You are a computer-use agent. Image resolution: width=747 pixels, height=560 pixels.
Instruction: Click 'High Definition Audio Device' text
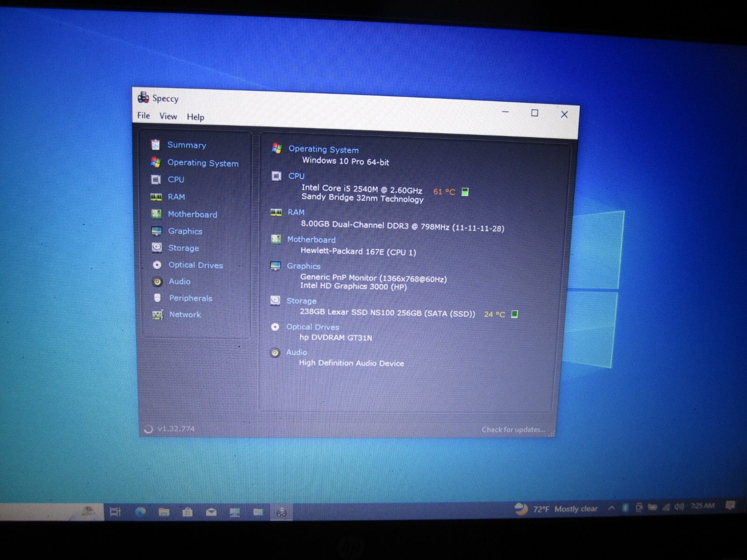[352, 363]
